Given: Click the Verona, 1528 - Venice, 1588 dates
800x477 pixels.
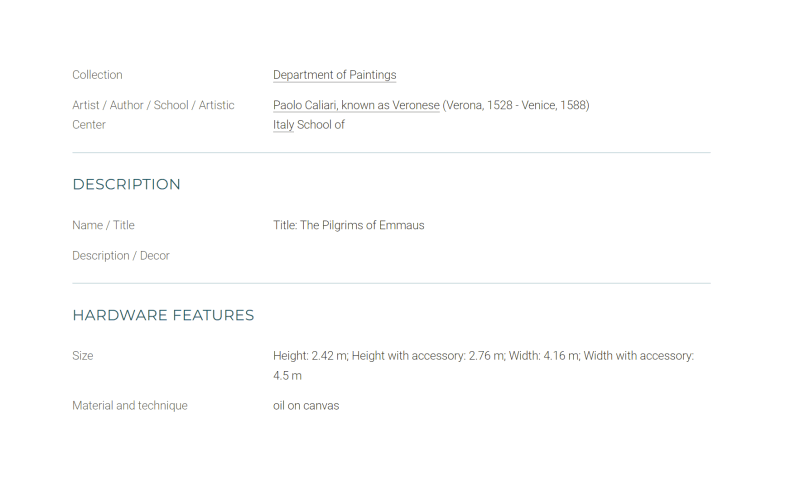Looking at the screenshot, I should tap(516, 105).
